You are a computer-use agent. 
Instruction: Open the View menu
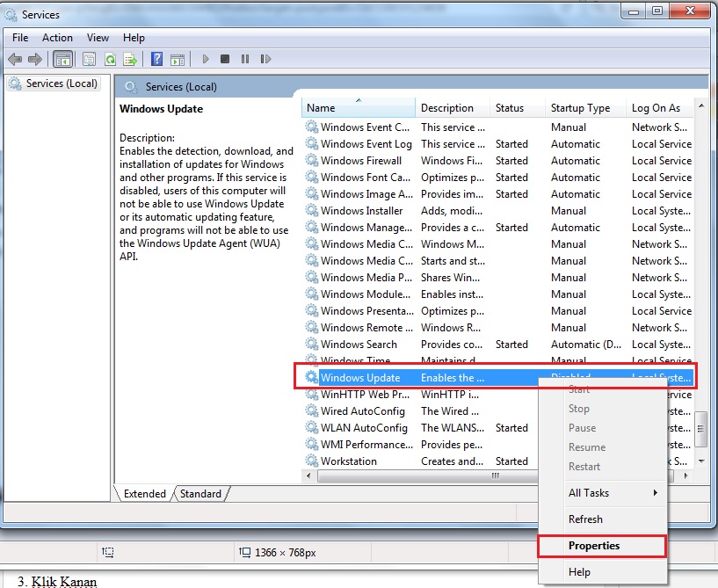(98, 38)
